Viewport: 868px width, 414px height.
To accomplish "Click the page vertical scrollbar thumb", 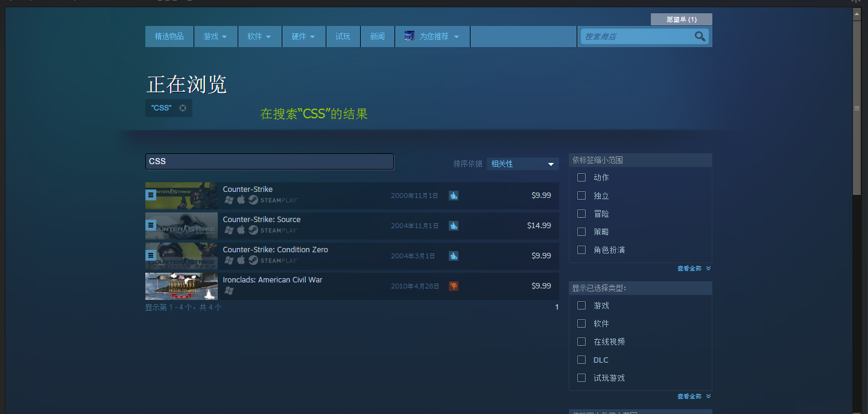I will 857,107.
